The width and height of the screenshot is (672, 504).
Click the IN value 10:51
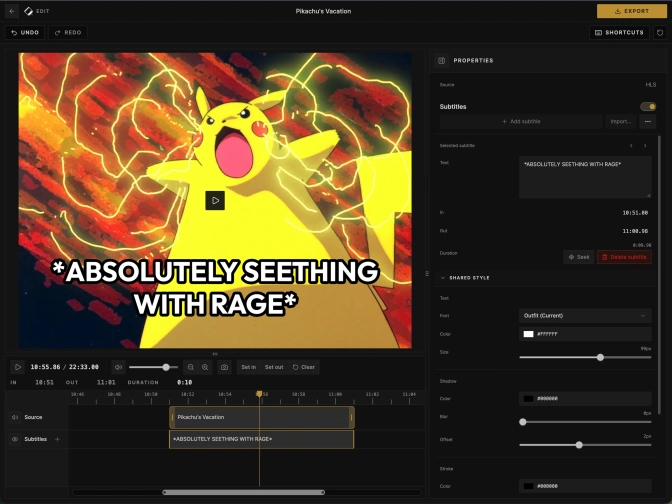click(x=45, y=382)
